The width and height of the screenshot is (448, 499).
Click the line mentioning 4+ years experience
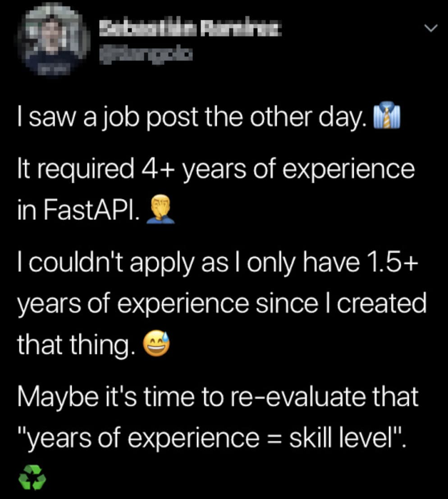216,168
